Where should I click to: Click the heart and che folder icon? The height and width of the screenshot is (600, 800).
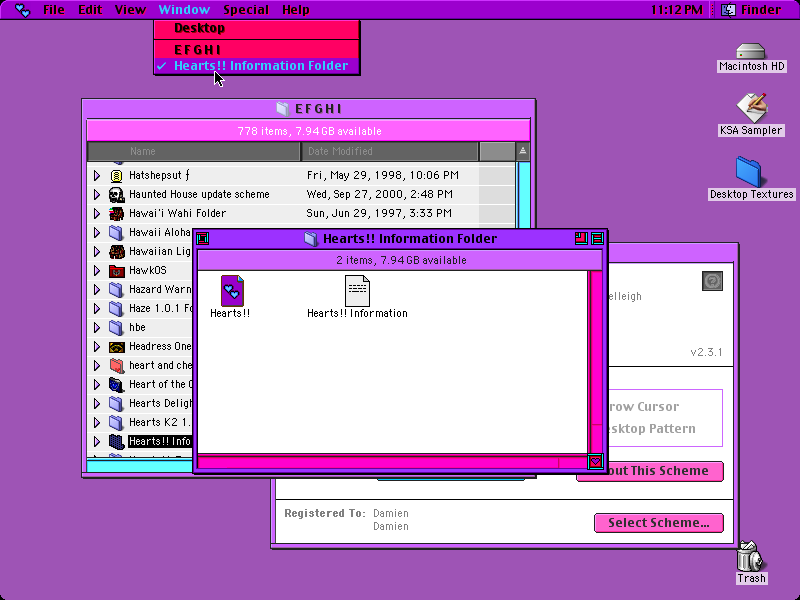point(117,366)
